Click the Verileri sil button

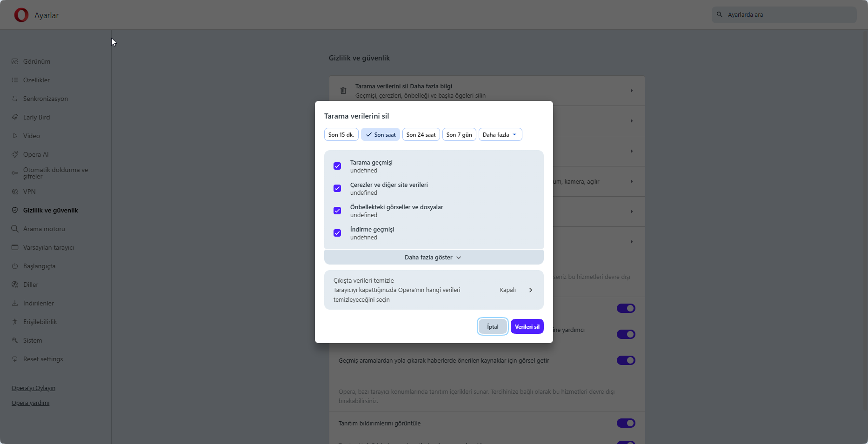point(527,326)
